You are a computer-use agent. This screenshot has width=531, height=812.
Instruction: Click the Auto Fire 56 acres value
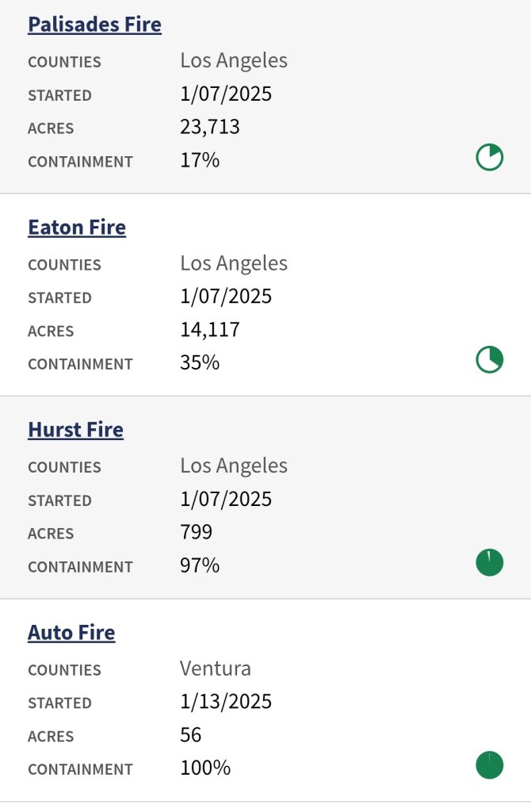coord(191,735)
